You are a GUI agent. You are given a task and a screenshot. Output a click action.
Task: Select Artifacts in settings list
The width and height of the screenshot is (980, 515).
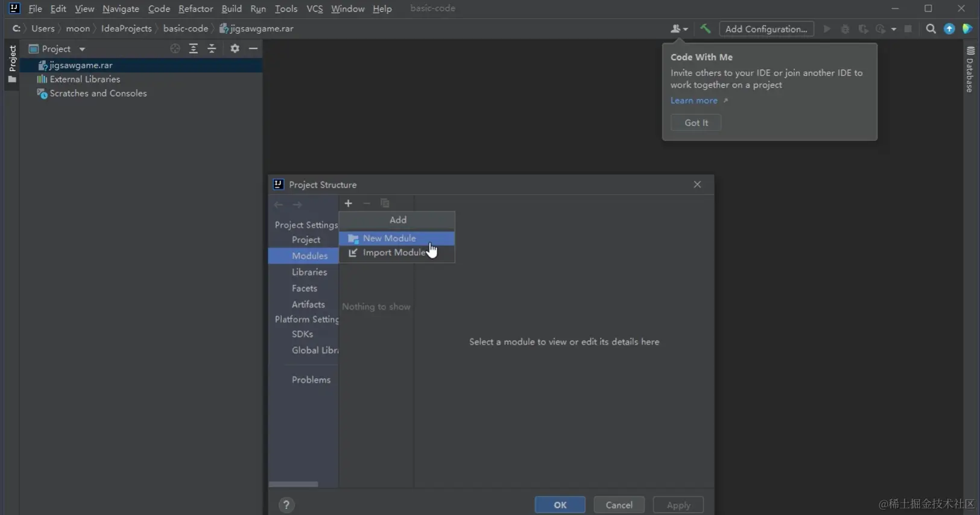(x=308, y=305)
